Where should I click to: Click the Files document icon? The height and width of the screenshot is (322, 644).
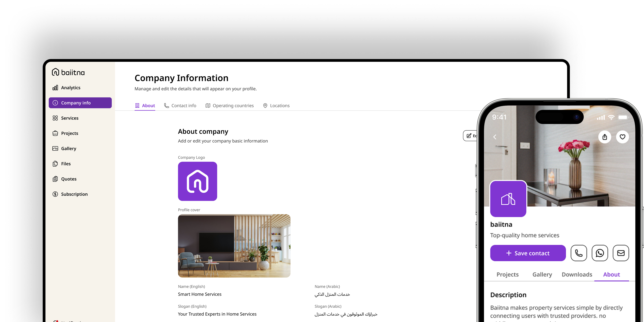55,164
